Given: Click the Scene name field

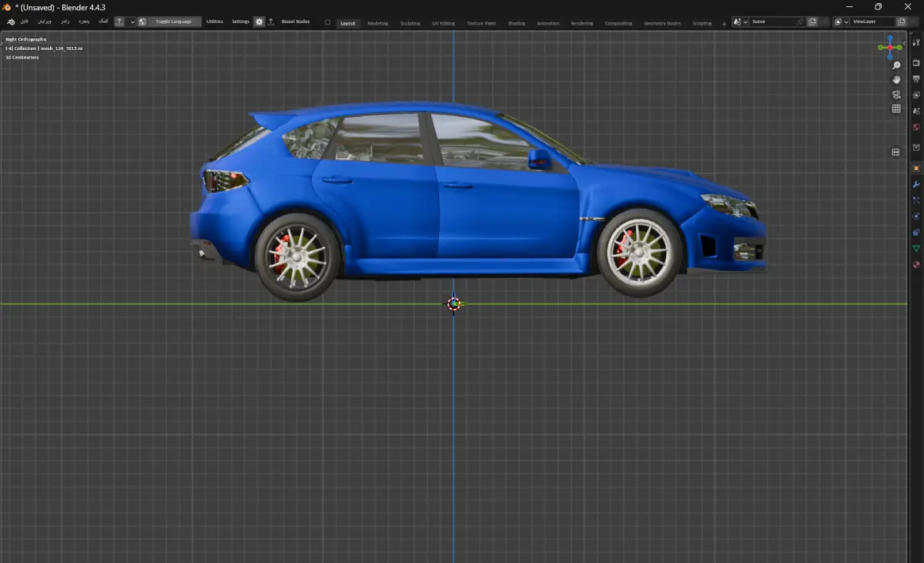Looking at the screenshot, I should pyautogui.click(x=773, y=22).
